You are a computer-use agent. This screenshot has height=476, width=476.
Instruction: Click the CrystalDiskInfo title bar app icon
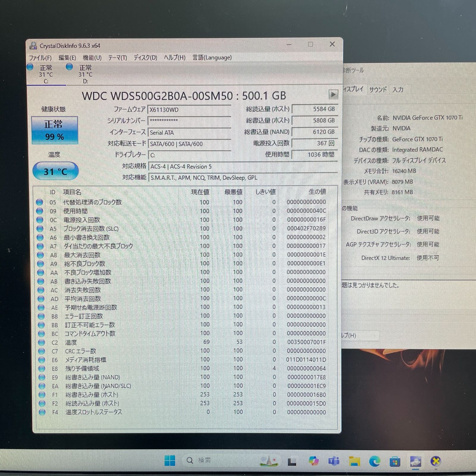tap(33, 46)
